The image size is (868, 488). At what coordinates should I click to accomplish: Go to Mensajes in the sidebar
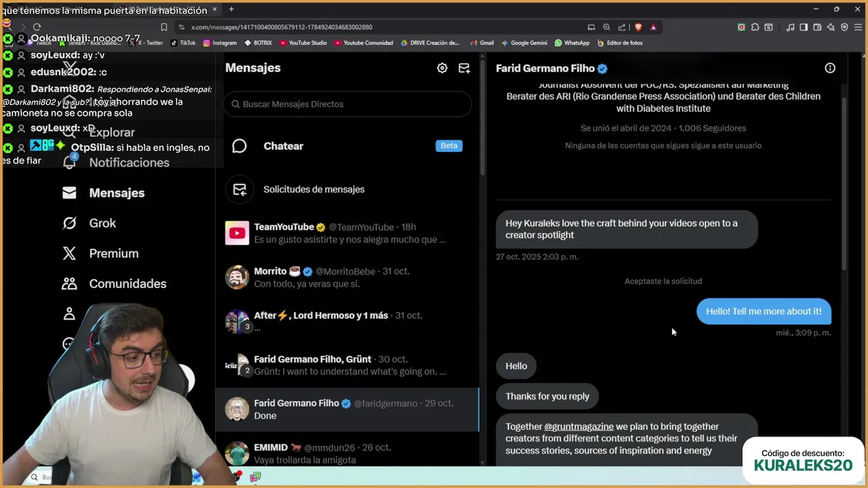(117, 193)
